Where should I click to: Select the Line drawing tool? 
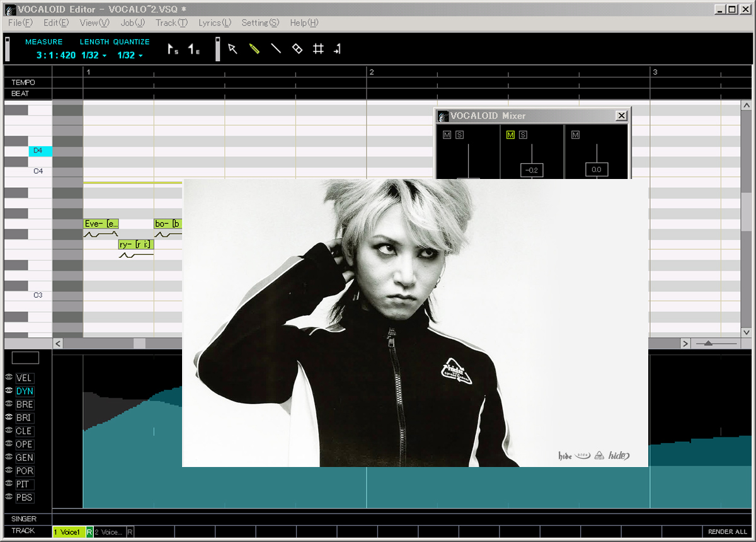276,49
